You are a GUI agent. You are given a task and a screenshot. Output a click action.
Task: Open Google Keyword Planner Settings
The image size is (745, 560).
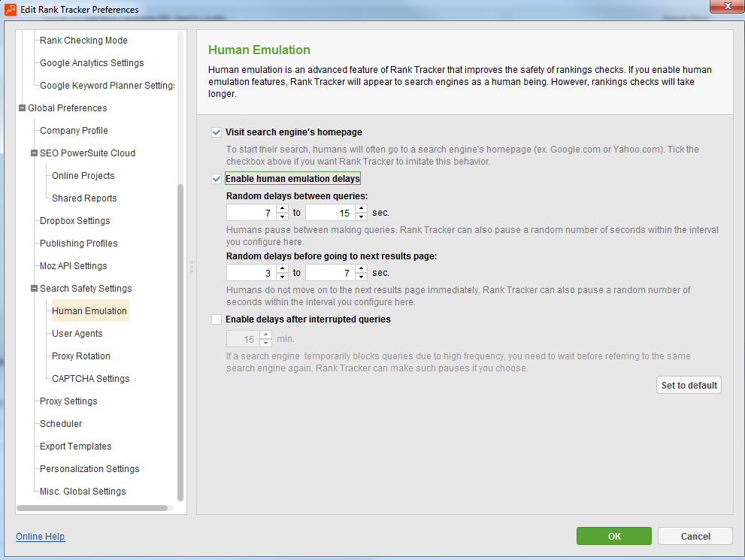pos(108,86)
